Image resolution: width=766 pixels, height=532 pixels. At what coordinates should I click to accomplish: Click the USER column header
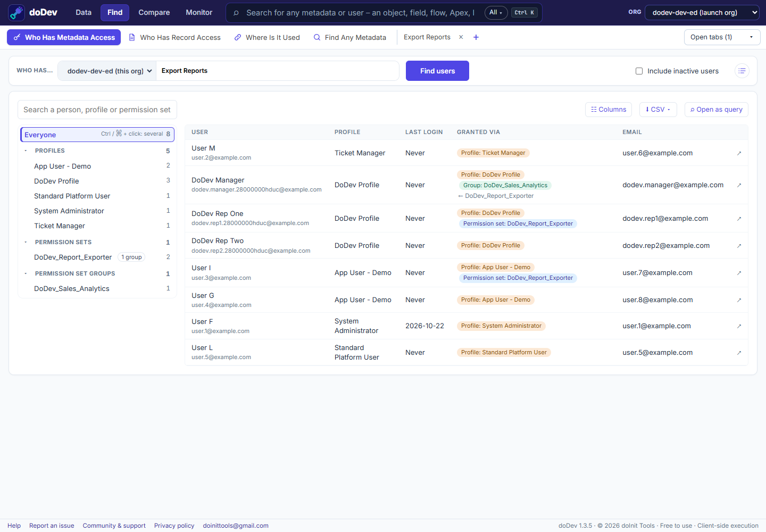click(199, 132)
